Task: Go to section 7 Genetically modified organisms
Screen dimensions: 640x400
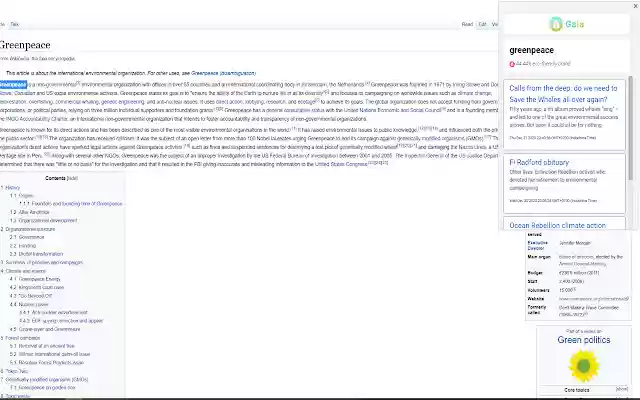Action: coord(44,380)
